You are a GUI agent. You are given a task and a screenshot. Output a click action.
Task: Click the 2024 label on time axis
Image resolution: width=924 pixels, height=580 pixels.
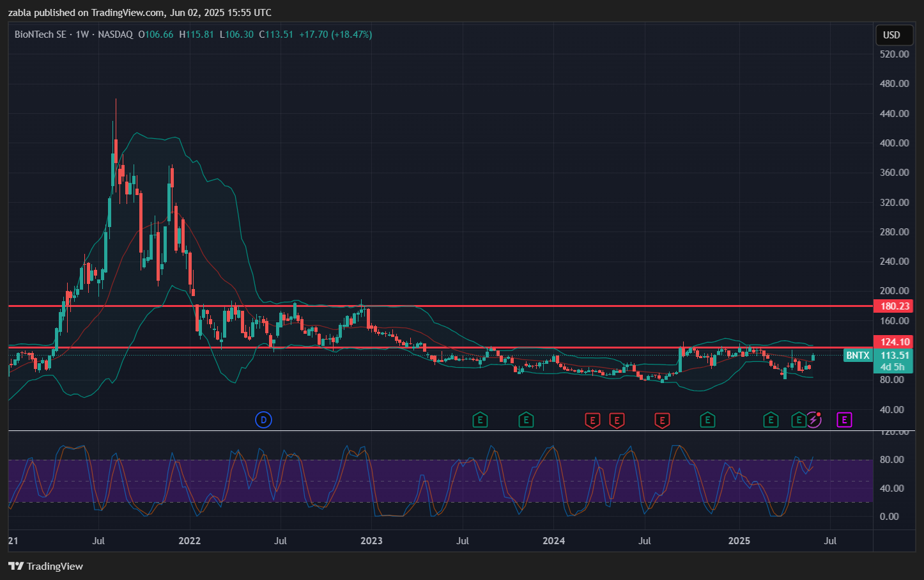click(x=553, y=541)
